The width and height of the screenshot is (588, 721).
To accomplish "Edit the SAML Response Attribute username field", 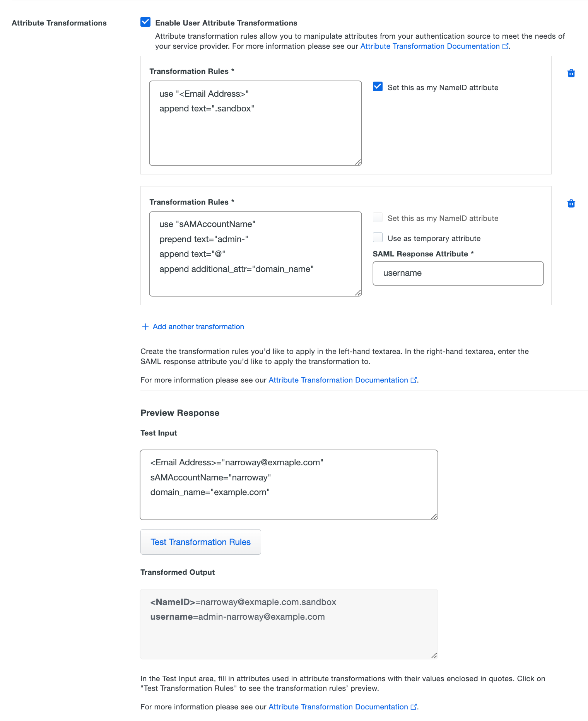I will pyautogui.click(x=458, y=273).
